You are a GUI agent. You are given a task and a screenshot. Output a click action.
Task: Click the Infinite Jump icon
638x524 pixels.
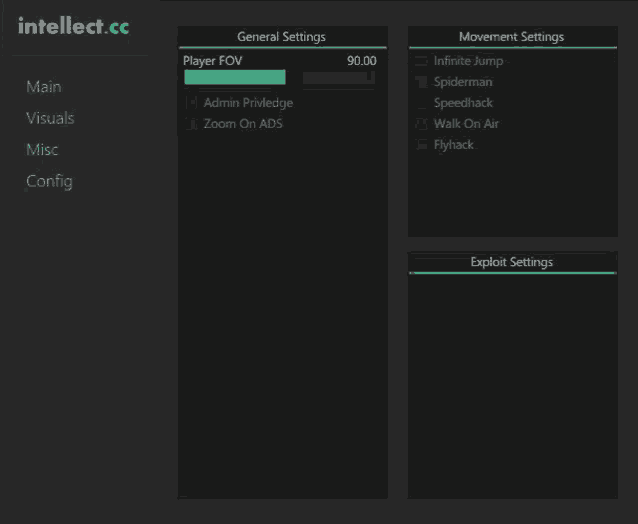pos(421,61)
